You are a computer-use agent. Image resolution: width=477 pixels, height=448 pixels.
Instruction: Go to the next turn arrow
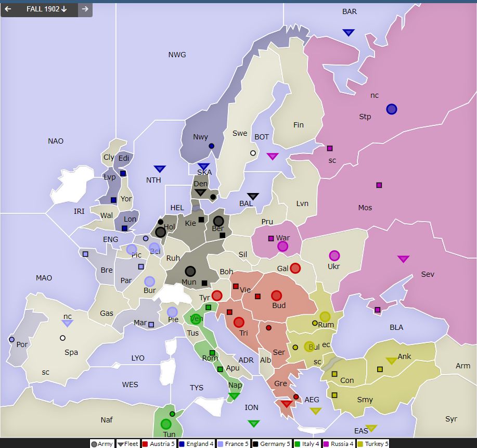85,9
